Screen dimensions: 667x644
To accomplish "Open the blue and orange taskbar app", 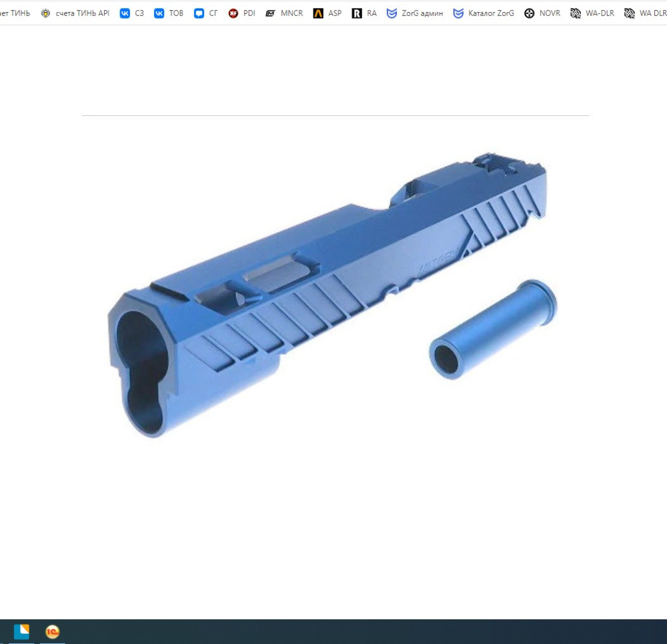I will click(x=21, y=632).
